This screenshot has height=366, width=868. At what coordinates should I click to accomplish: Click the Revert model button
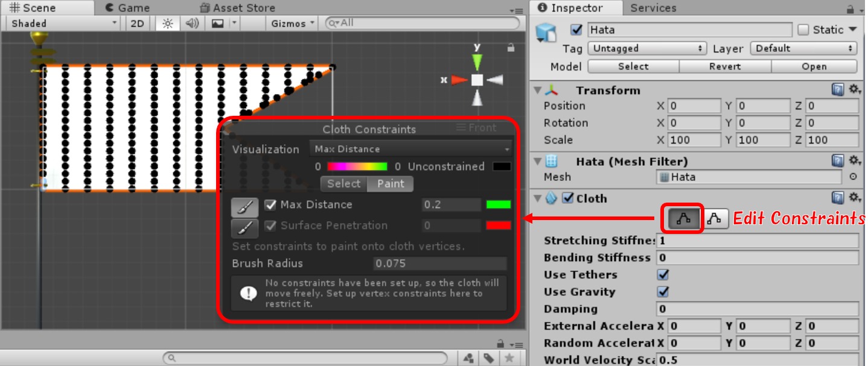point(724,66)
